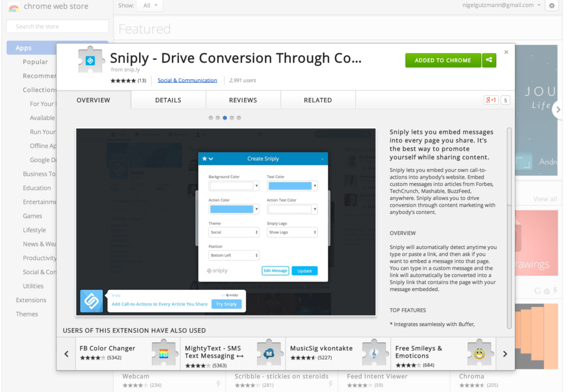Click the Sniply puzzle-piece extension icon

pos(91,60)
